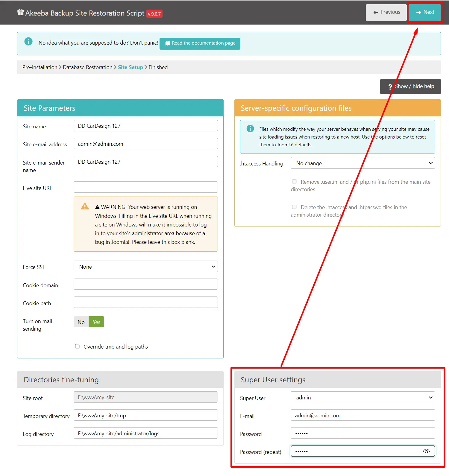Open the .htaccess Handling dropdown

[x=363, y=163]
